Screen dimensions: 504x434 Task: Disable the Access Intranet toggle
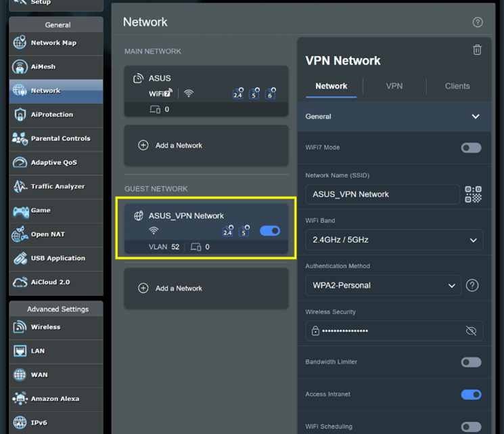(471, 395)
